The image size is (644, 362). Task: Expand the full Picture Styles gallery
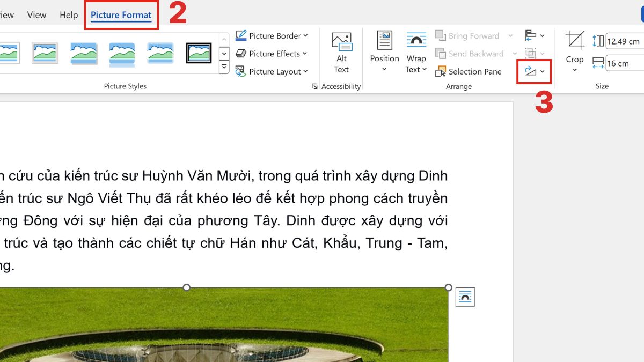pos(224,68)
